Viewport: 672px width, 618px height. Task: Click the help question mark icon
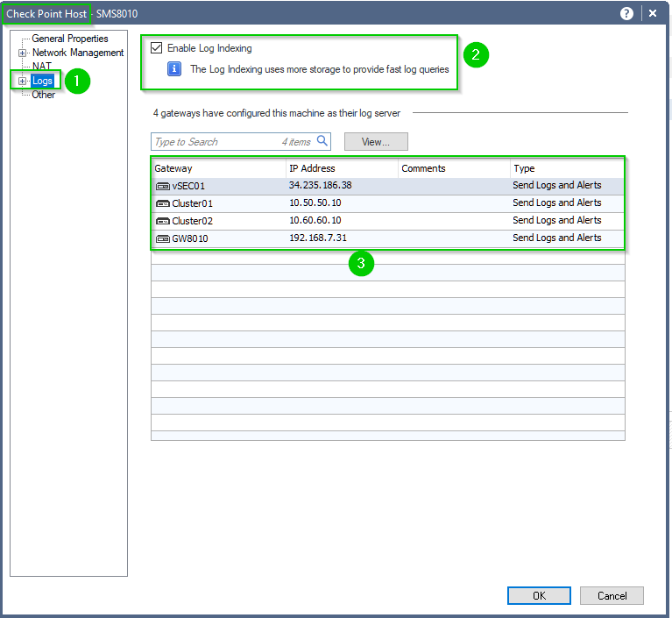tap(626, 14)
